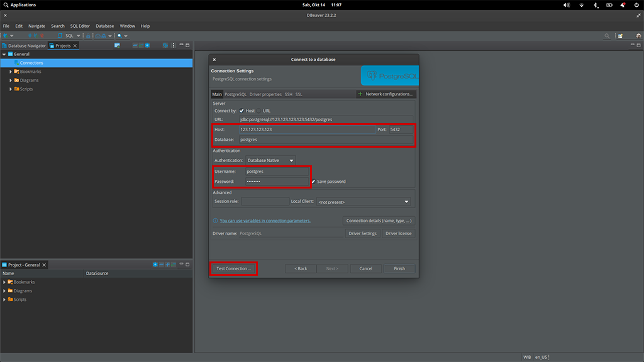The height and width of the screenshot is (362, 644).
Task: Click the lock icon in main toolbar
Action: point(89,36)
